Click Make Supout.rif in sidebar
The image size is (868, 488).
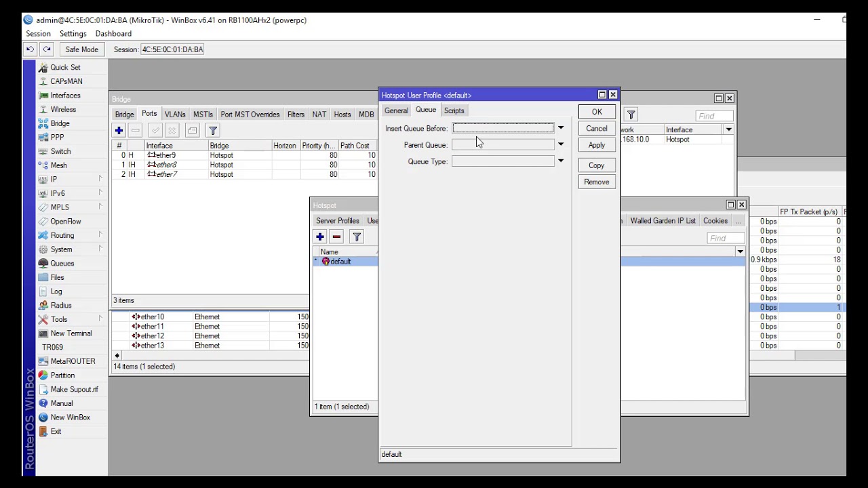(74, 390)
